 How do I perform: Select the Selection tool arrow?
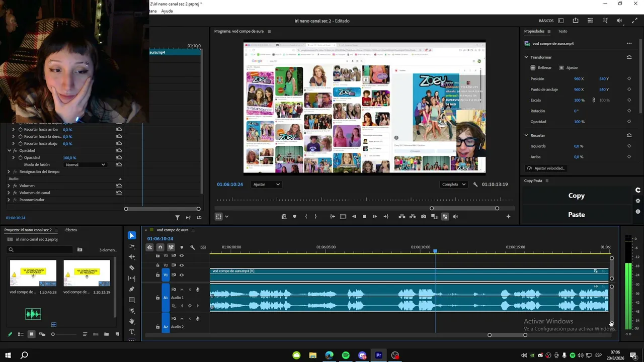(132, 235)
